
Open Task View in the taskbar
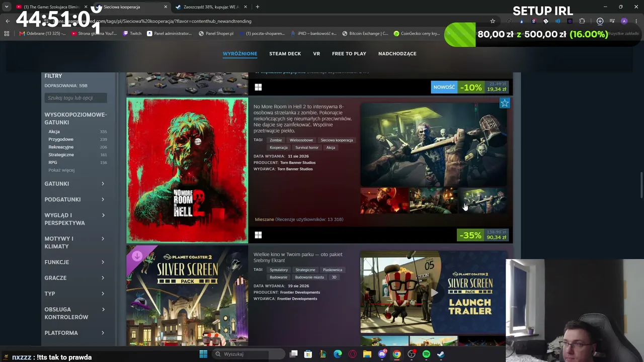294,354
